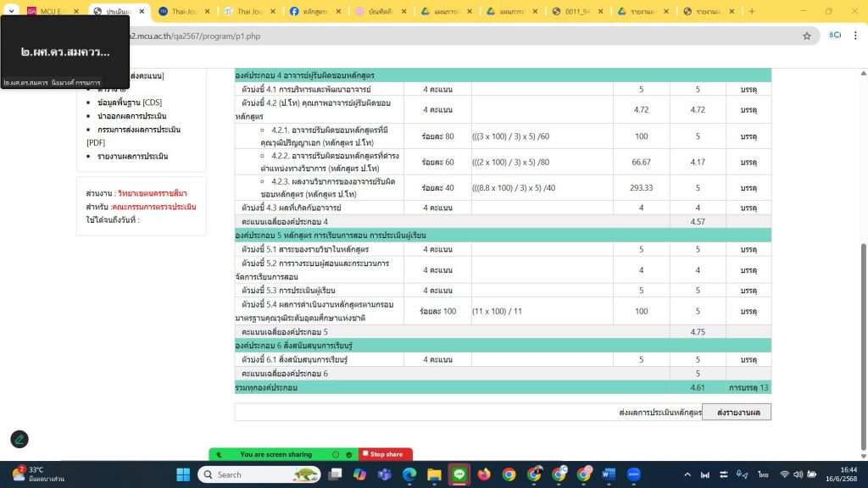Click the Stop share button
This screenshot has height=488, width=868.
coord(386,454)
